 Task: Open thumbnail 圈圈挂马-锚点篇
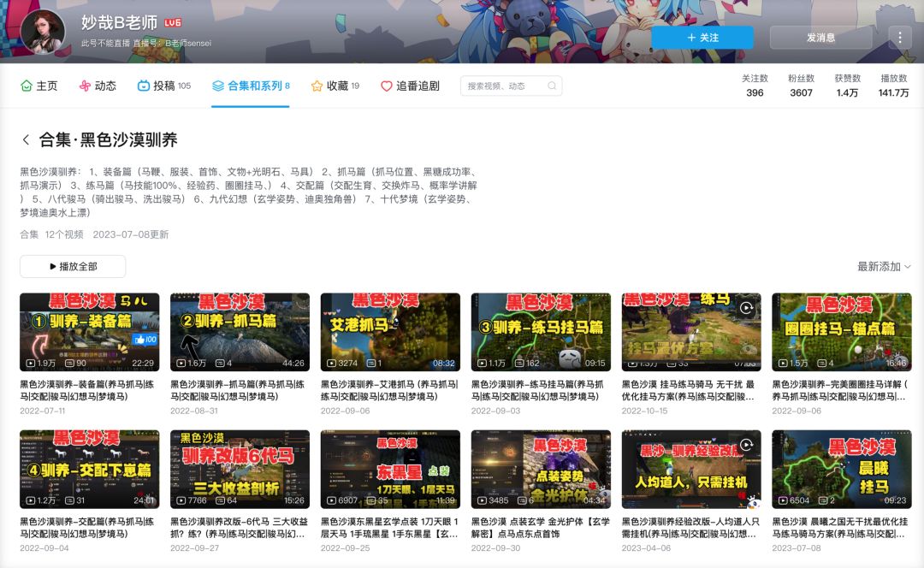842,332
